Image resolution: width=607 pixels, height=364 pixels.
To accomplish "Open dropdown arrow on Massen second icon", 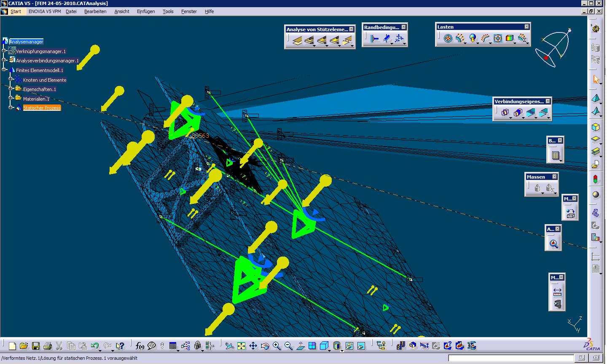I will click(555, 193).
